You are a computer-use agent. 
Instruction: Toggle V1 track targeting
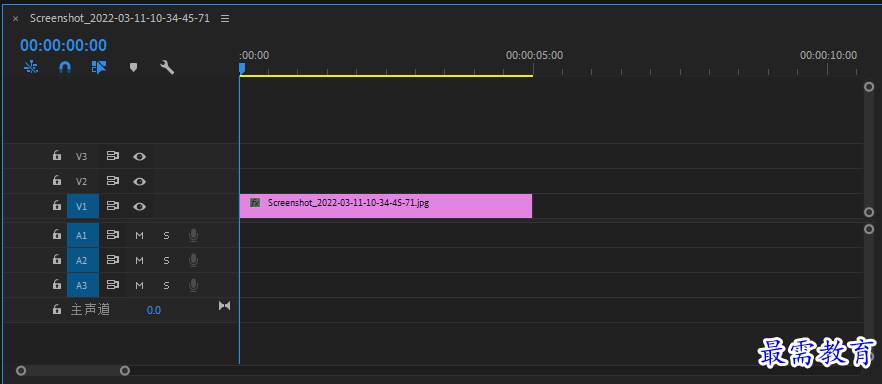pos(83,206)
